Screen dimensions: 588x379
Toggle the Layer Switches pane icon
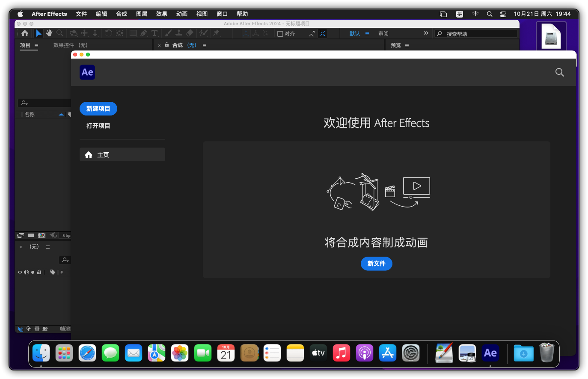21,329
